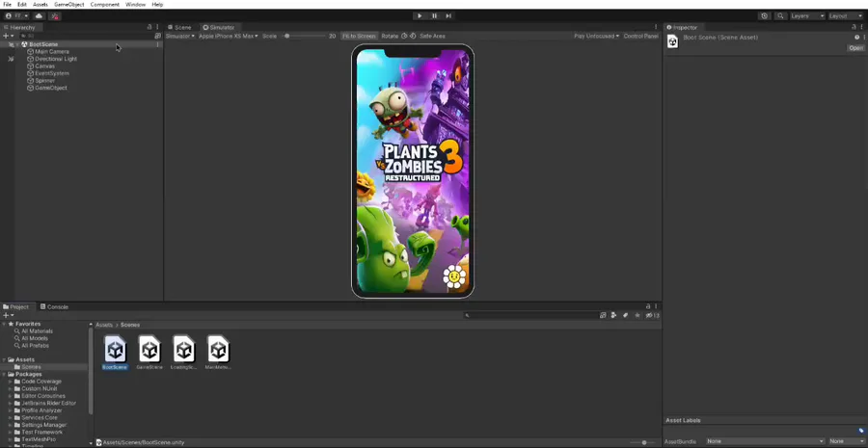
Task: Click the Search by Type icon in Project
Action: coord(614,315)
